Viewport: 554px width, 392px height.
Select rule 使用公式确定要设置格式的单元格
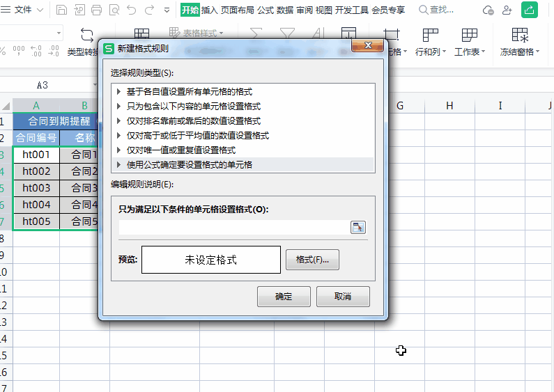[x=243, y=164]
